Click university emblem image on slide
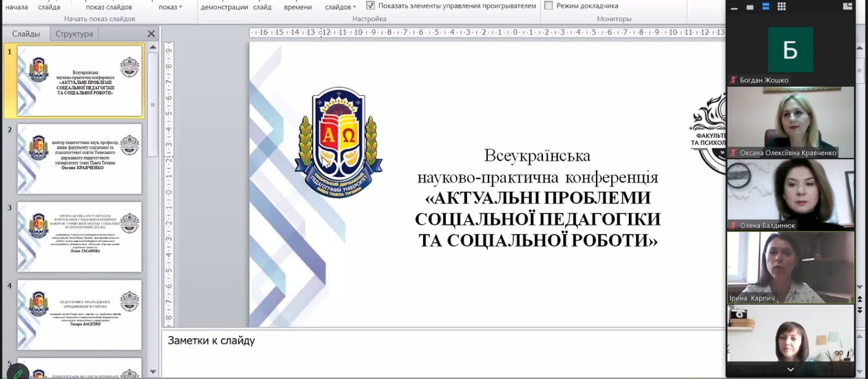This screenshot has width=868, height=379. (x=339, y=143)
